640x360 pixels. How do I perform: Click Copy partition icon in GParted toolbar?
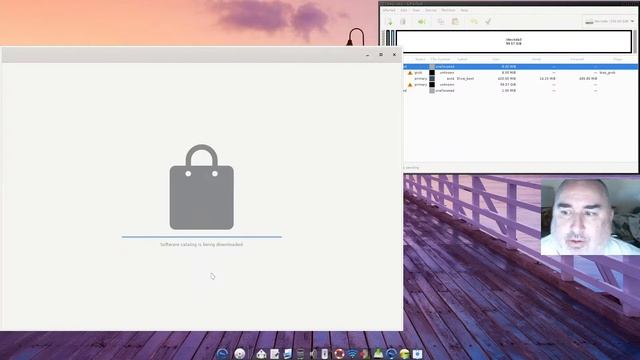(441, 22)
